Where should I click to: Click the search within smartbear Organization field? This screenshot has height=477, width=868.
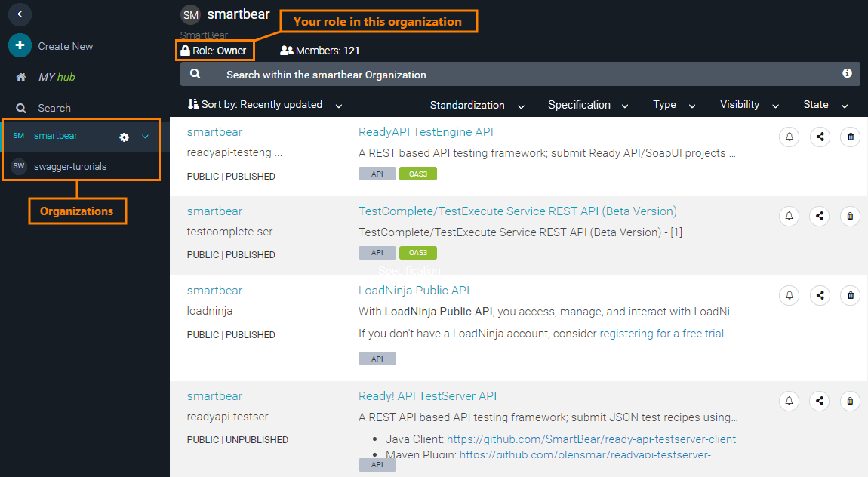click(513, 75)
